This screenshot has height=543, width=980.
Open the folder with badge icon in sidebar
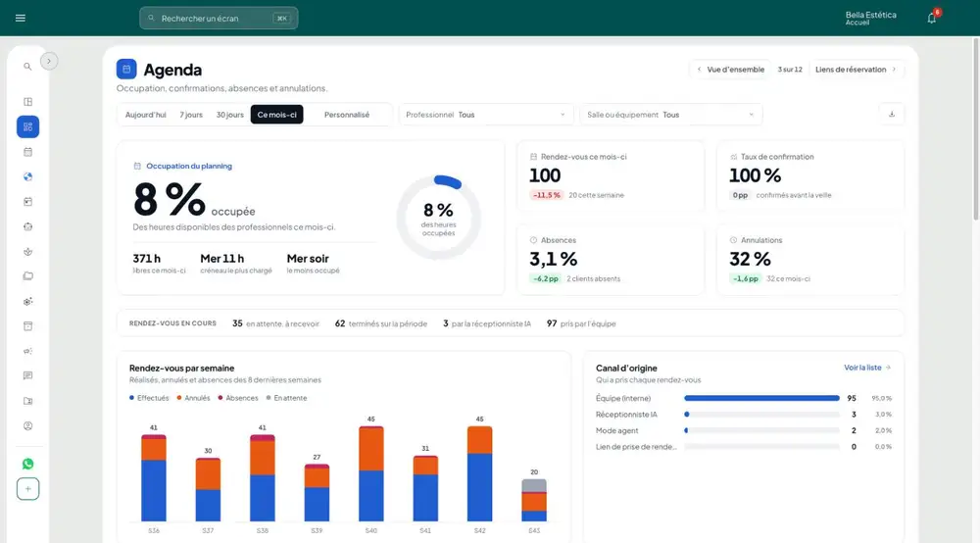(x=27, y=401)
